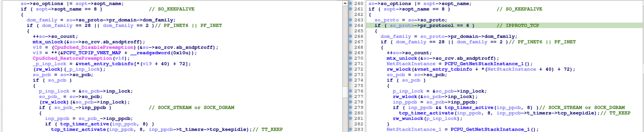
Task: Click '// TT_KEEP' comment in the left pane
Action: click(x=268, y=129)
